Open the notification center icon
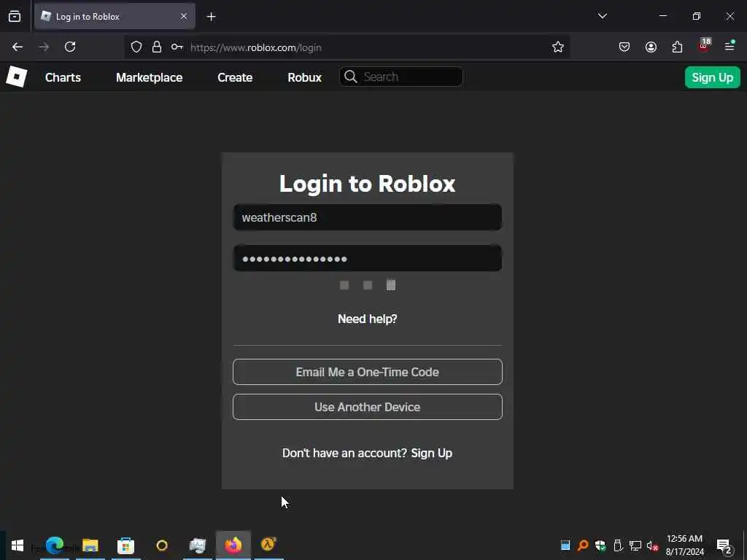Image resolution: width=747 pixels, height=560 pixels. pos(724,545)
